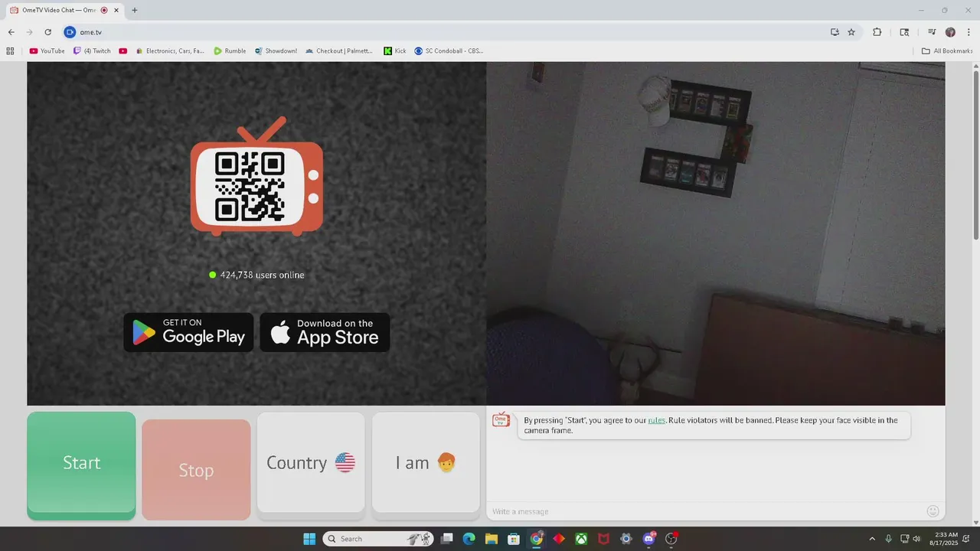This screenshot has height=551, width=980.
Task: Open the media controls music icon
Action: tap(932, 32)
